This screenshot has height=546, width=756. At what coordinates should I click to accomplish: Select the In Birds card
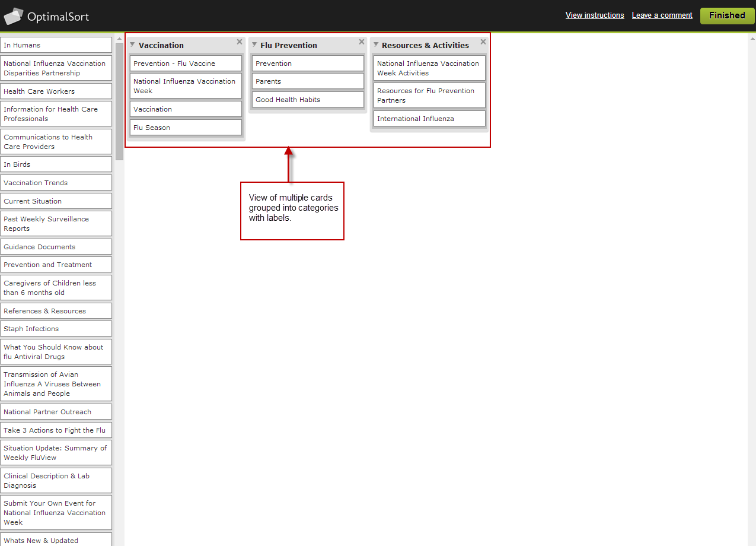[x=56, y=164]
